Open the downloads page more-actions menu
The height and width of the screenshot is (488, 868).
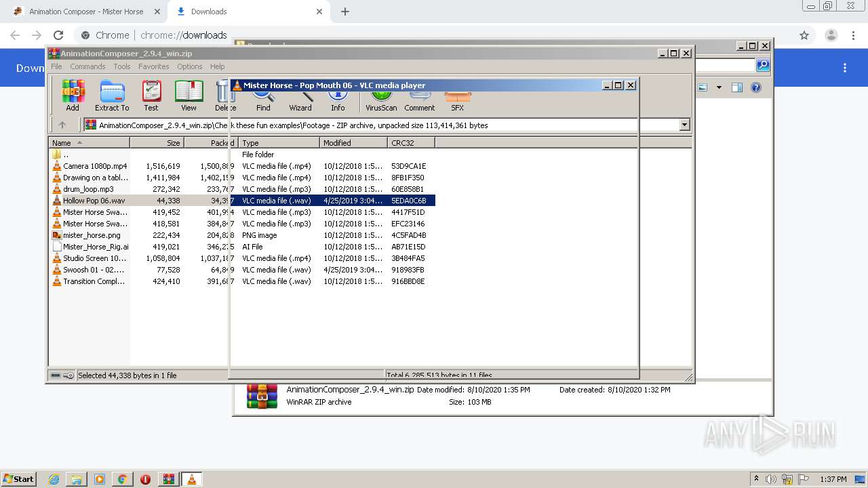coord(845,68)
